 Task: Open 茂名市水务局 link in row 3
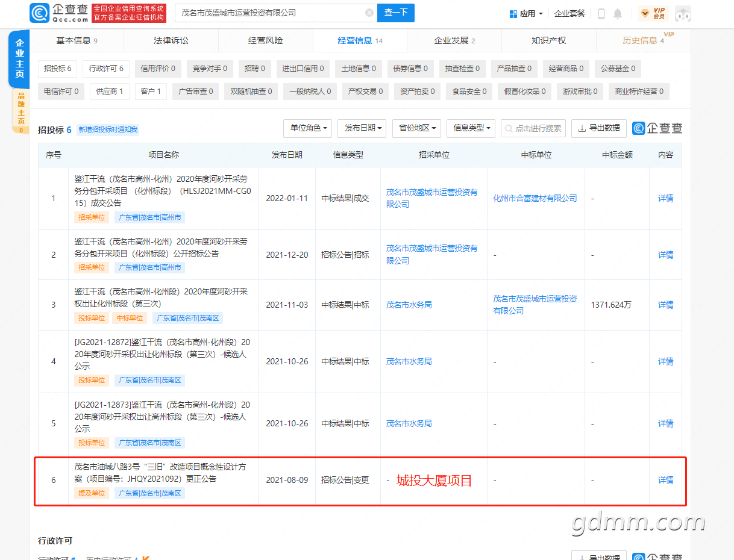tap(409, 305)
